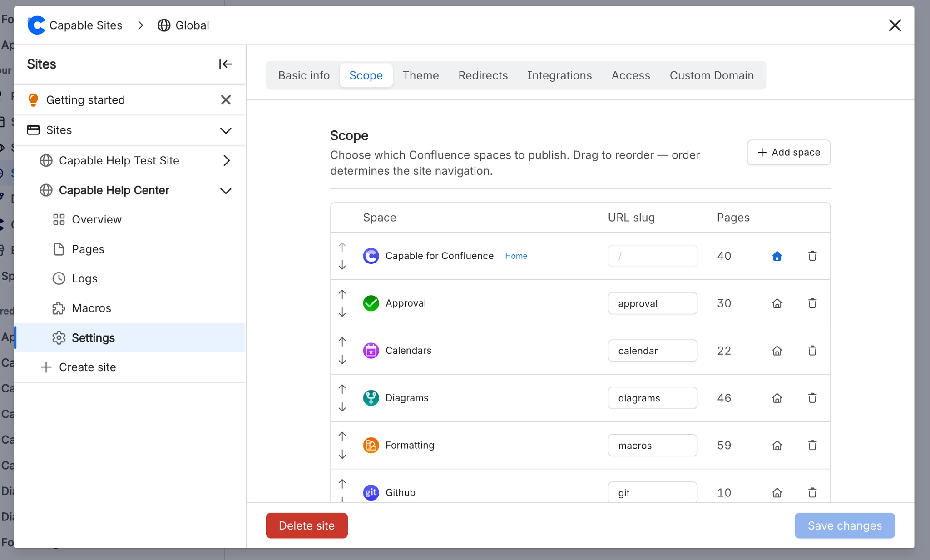Image resolution: width=930 pixels, height=560 pixels.
Task: Click the Approval space checkmark icon
Action: 371,303
